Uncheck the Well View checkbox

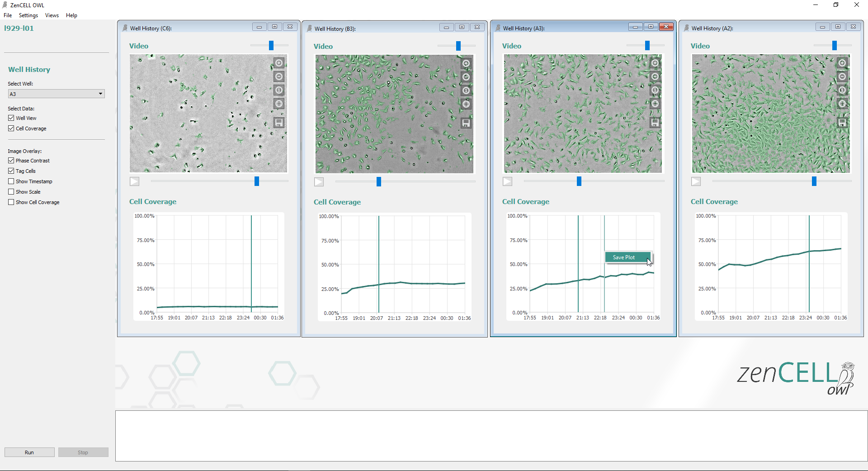[11, 118]
